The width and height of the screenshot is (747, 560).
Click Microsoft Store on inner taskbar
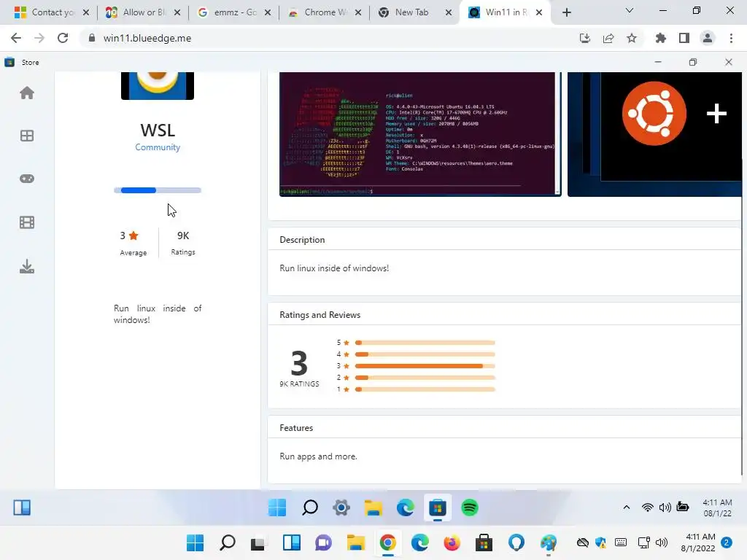tap(438, 507)
